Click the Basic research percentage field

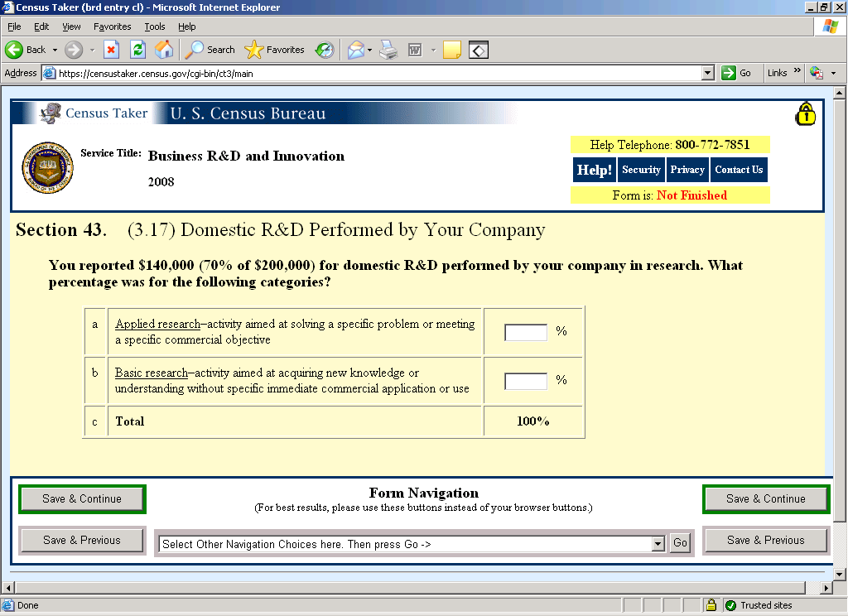[x=526, y=381]
